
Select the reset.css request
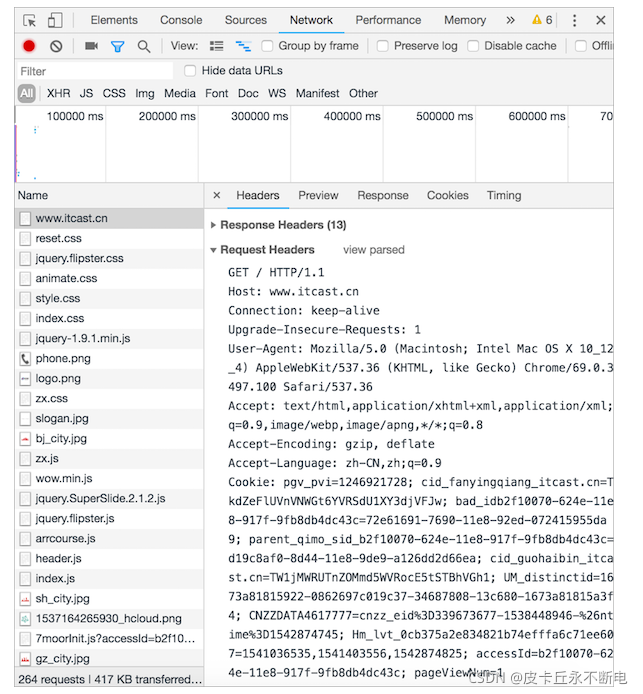109,238
